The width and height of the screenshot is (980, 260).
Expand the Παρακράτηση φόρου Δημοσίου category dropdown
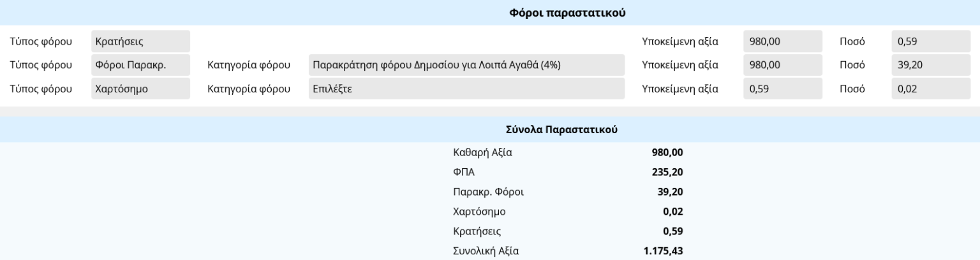click(466, 65)
